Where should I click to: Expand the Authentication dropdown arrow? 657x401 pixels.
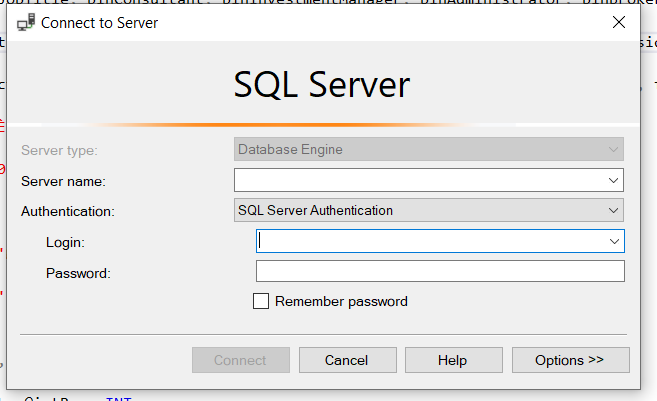tap(613, 210)
